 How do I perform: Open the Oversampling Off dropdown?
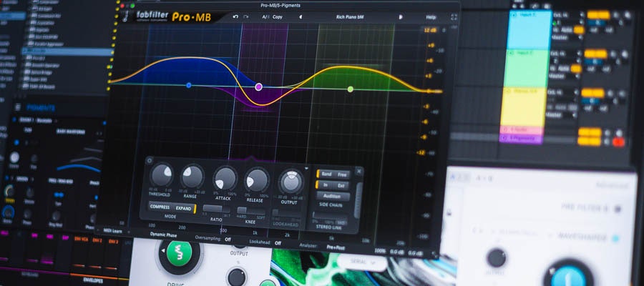point(227,239)
